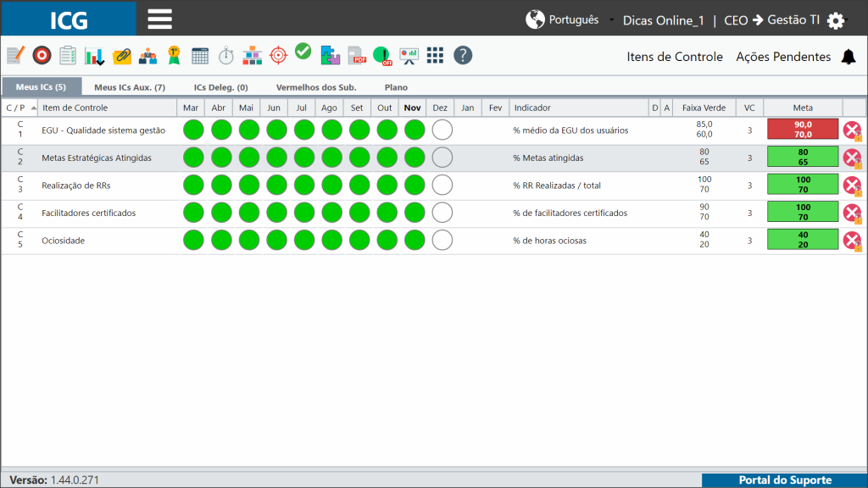The height and width of the screenshot is (488, 868).
Task: Click the empty Dez circle for Ociosidade
Action: (442, 240)
